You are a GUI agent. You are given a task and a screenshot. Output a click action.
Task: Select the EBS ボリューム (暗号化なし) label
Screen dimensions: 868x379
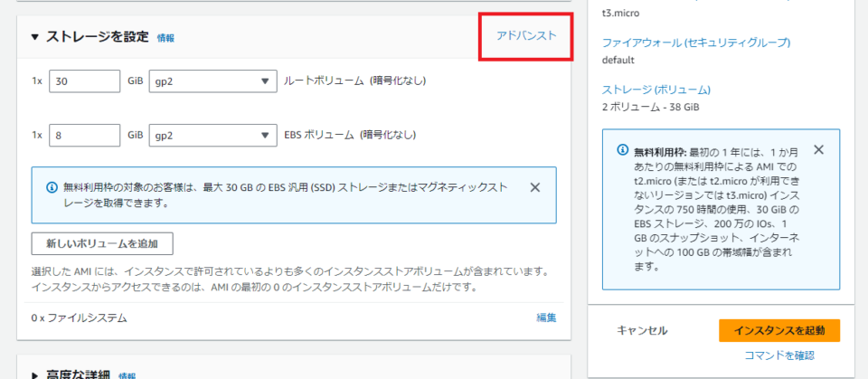click(x=350, y=135)
